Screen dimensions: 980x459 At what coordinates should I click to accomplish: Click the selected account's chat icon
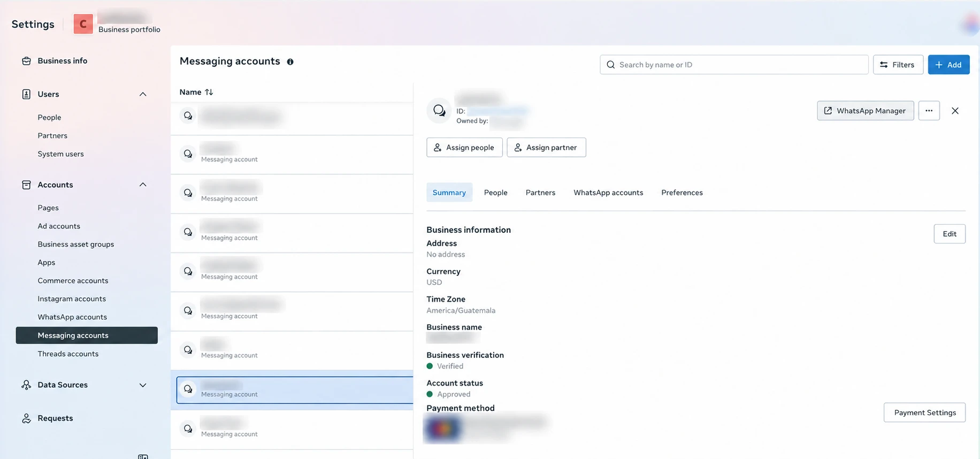tap(188, 389)
